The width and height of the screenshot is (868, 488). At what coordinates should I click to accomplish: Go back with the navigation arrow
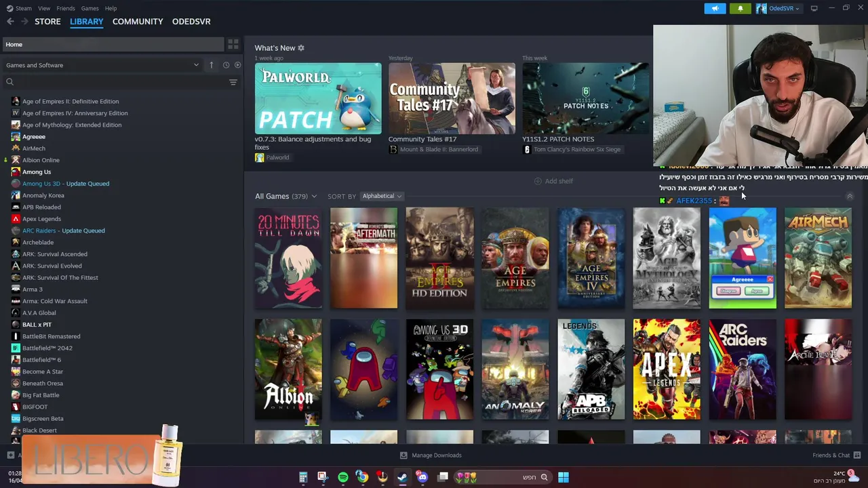pos(10,22)
